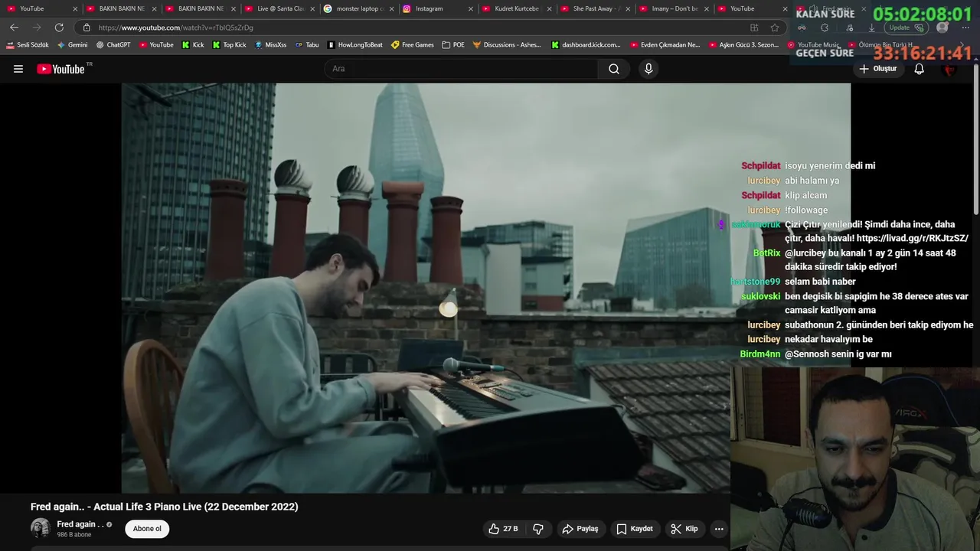Go back with the browser back arrow

pyautogui.click(x=14, y=28)
